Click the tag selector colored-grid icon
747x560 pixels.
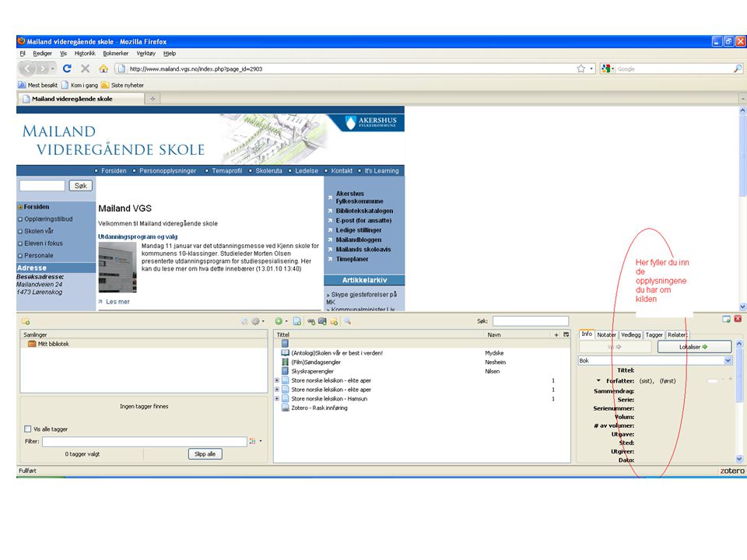pyautogui.click(x=252, y=442)
